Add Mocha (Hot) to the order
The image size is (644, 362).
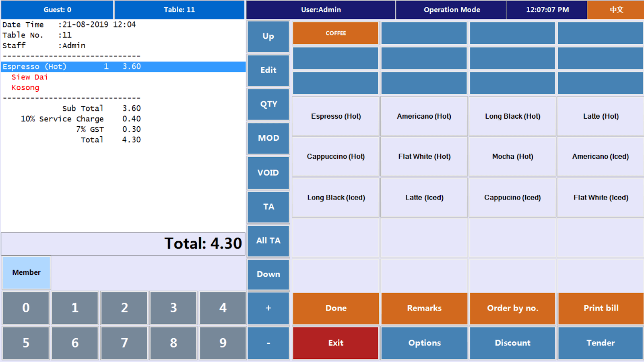[512, 156]
